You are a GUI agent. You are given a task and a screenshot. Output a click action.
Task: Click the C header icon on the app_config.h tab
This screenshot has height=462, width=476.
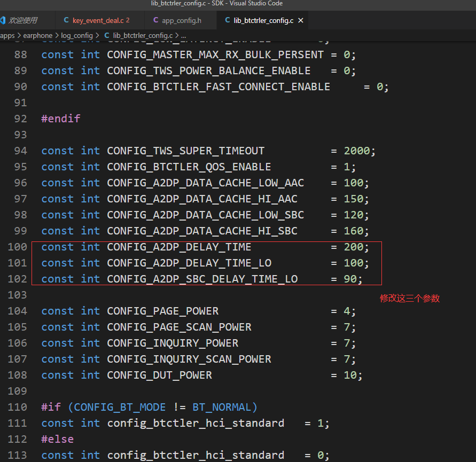[x=156, y=20]
